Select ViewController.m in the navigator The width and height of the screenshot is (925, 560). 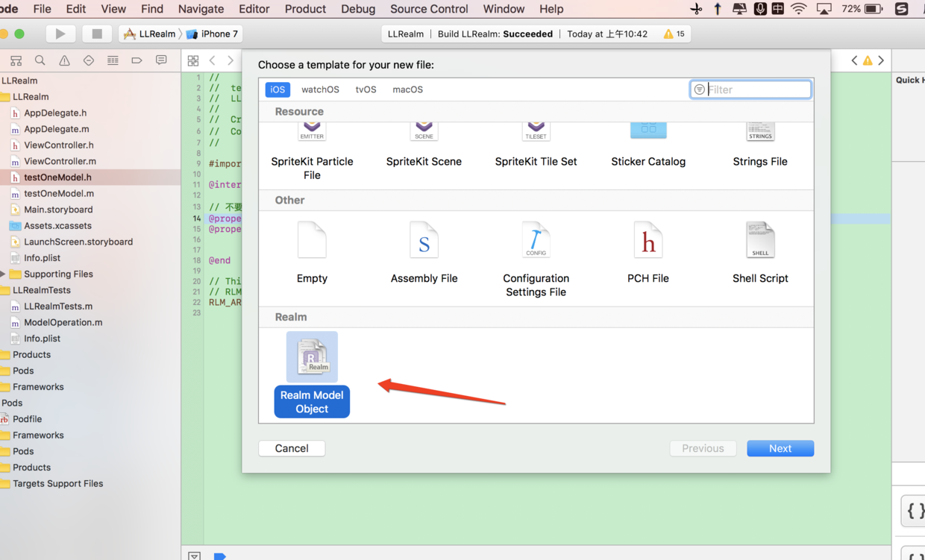(60, 161)
